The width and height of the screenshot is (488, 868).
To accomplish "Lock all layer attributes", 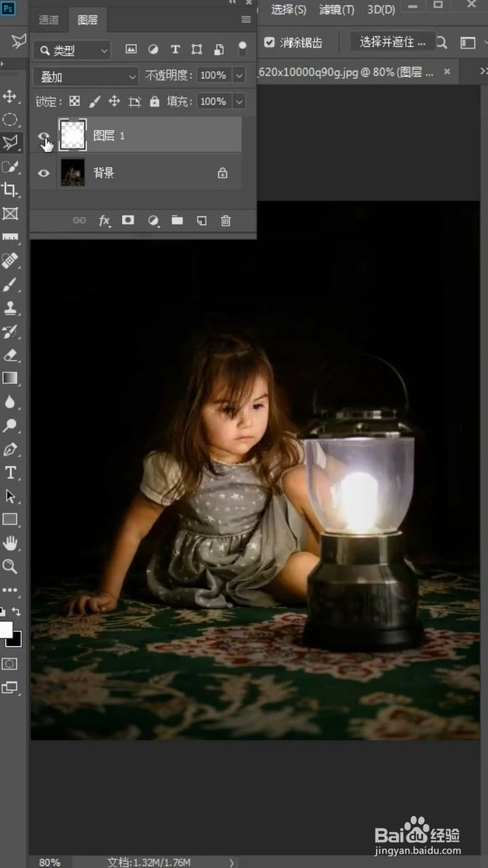I will (155, 102).
